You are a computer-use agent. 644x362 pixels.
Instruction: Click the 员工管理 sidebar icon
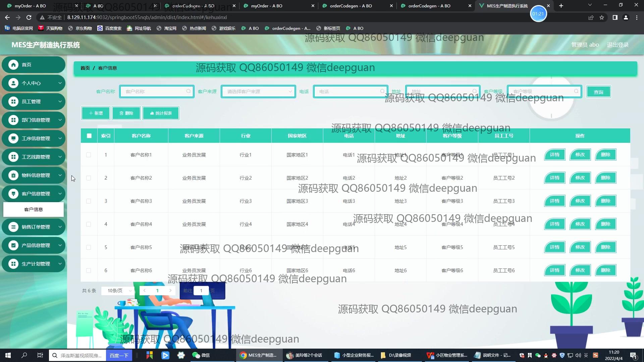pyautogui.click(x=13, y=102)
